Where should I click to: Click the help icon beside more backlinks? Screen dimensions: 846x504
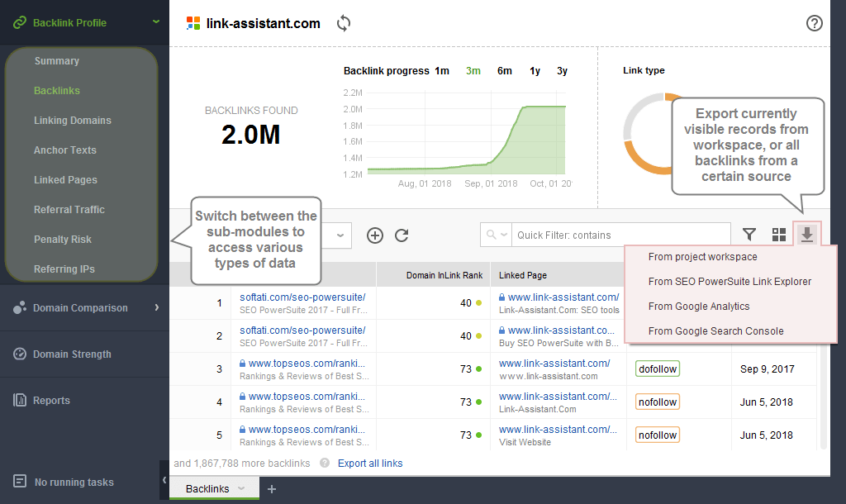[x=324, y=463]
